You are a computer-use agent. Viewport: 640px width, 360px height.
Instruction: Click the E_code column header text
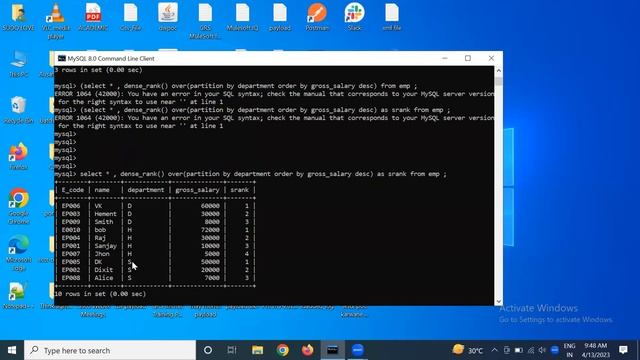click(73, 190)
